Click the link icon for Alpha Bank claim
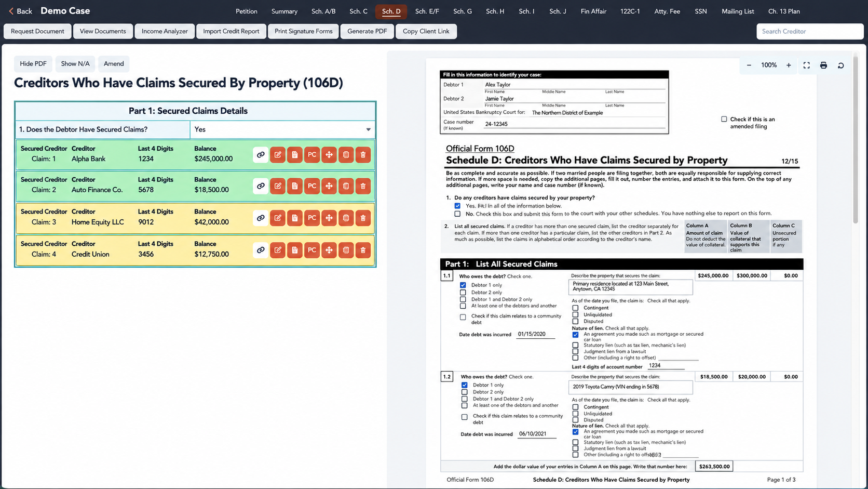 (x=261, y=154)
